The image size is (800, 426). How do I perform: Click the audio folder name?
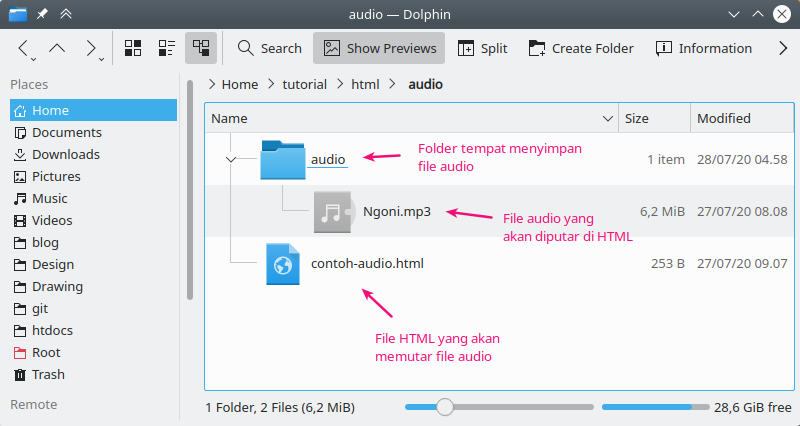pos(328,160)
